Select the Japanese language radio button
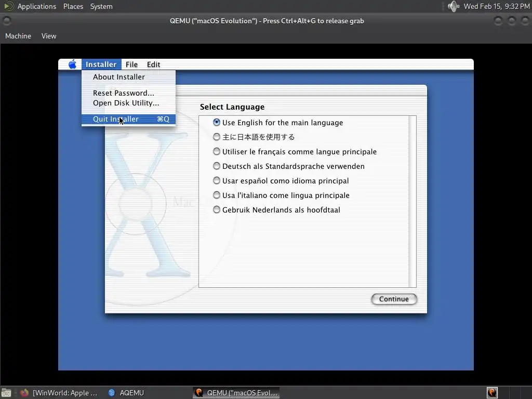The height and width of the screenshot is (399, 532). (x=217, y=137)
